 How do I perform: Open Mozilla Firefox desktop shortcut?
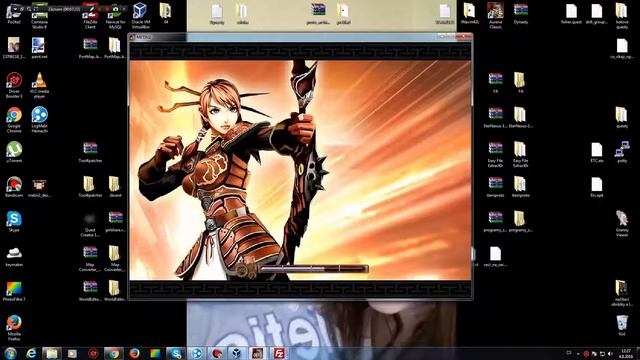[x=14, y=328]
